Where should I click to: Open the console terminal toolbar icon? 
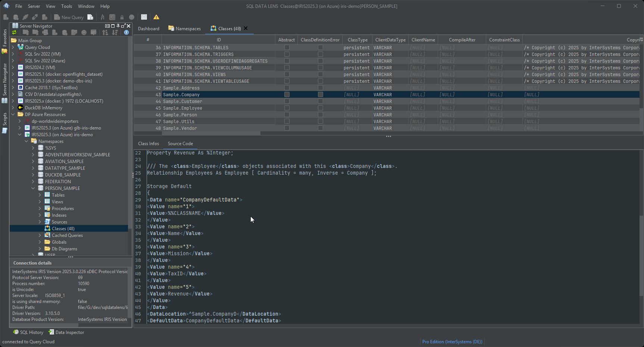coord(112,17)
